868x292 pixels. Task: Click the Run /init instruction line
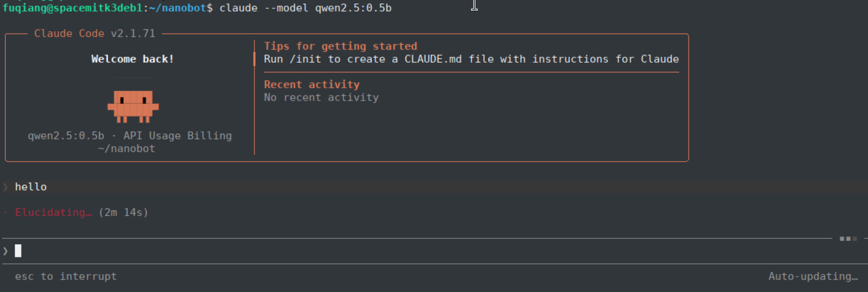(x=471, y=59)
